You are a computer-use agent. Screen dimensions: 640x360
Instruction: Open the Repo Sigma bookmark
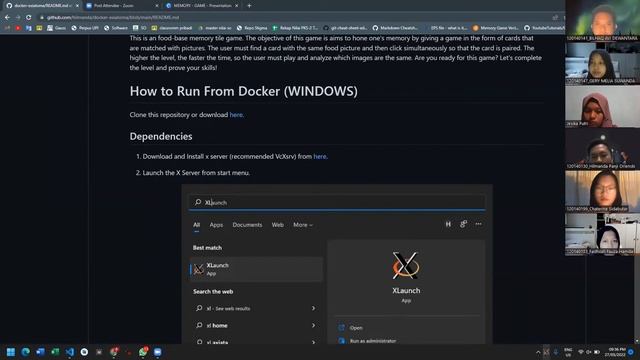point(251,28)
